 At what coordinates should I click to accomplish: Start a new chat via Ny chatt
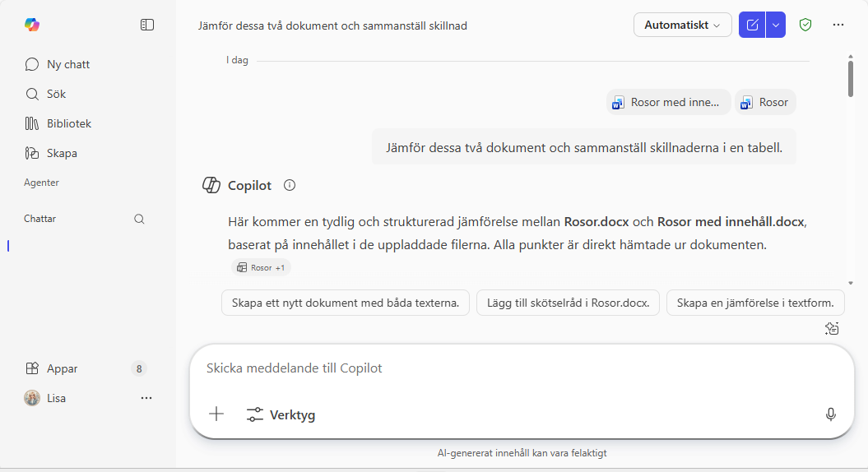click(x=58, y=64)
